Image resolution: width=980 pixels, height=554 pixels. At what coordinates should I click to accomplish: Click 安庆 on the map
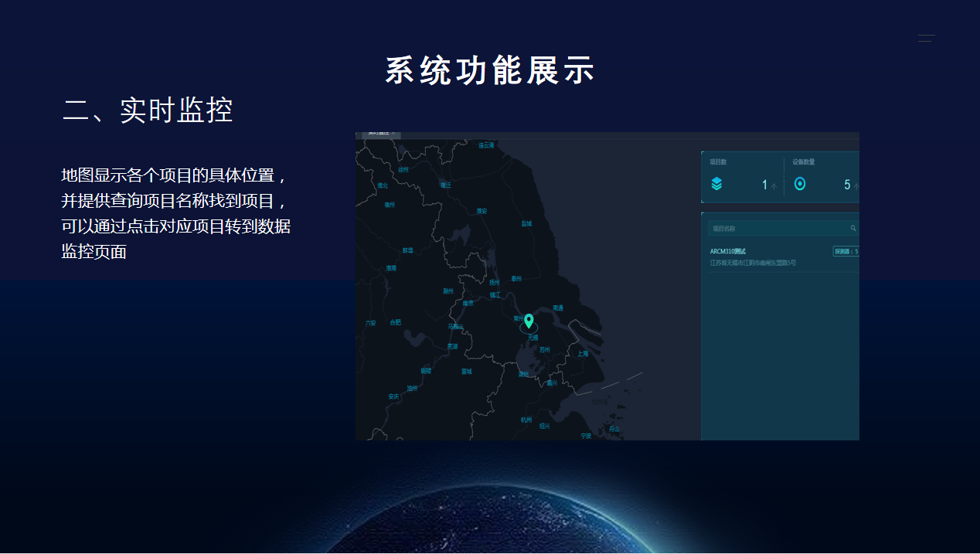point(393,396)
